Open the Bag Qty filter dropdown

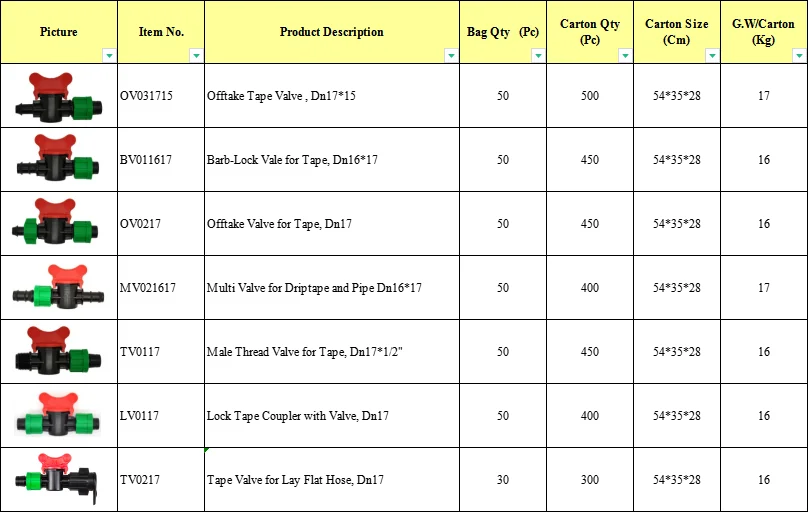click(539, 56)
